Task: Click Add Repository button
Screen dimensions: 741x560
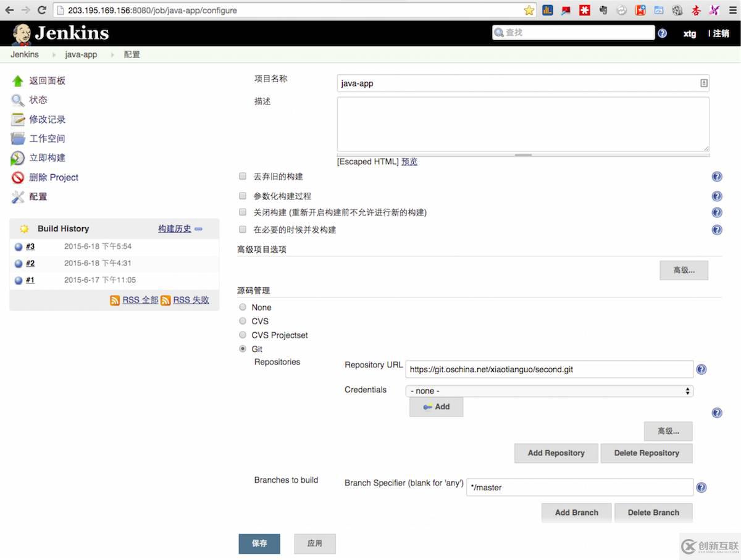Action: [556, 453]
